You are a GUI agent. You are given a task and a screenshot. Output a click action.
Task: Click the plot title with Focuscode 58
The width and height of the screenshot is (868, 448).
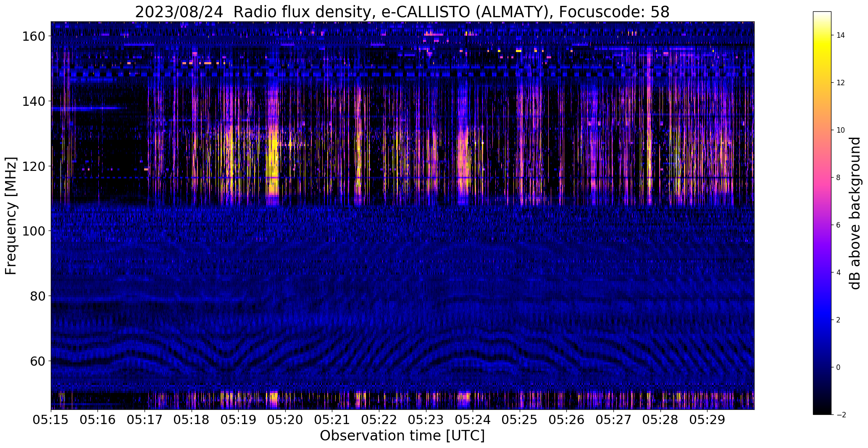click(x=402, y=12)
